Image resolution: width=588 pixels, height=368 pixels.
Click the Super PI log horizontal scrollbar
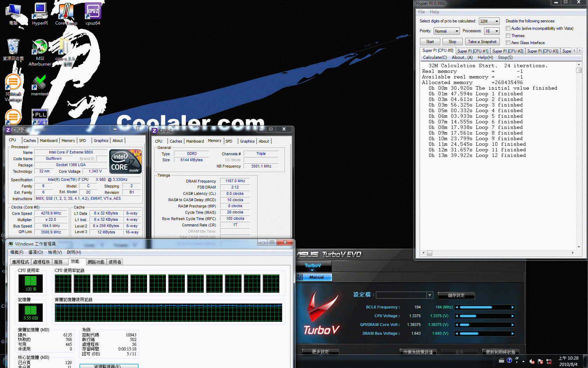(498, 253)
